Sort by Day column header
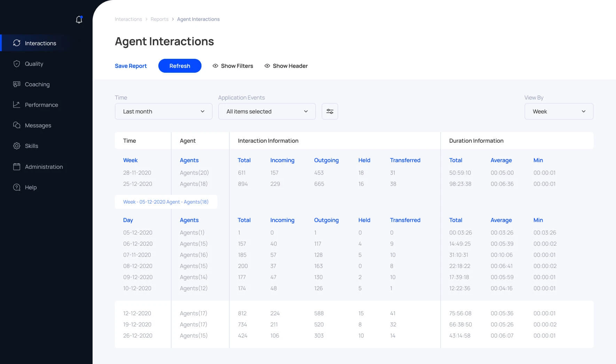This screenshot has height=364, width=616. (x=128, y=220)
